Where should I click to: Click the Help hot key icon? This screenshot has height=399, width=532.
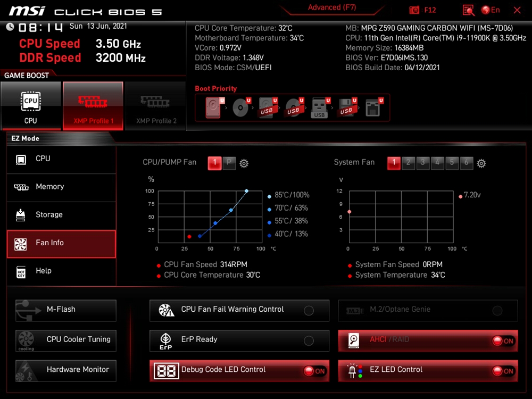pyautogui.click(x=21, y=272)
